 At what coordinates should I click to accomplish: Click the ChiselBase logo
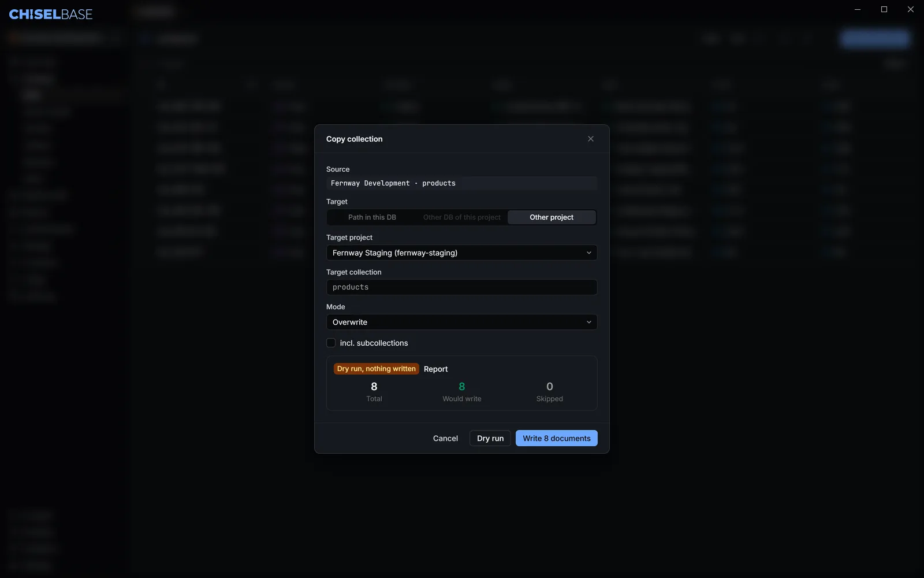click(x=51, y=14)
